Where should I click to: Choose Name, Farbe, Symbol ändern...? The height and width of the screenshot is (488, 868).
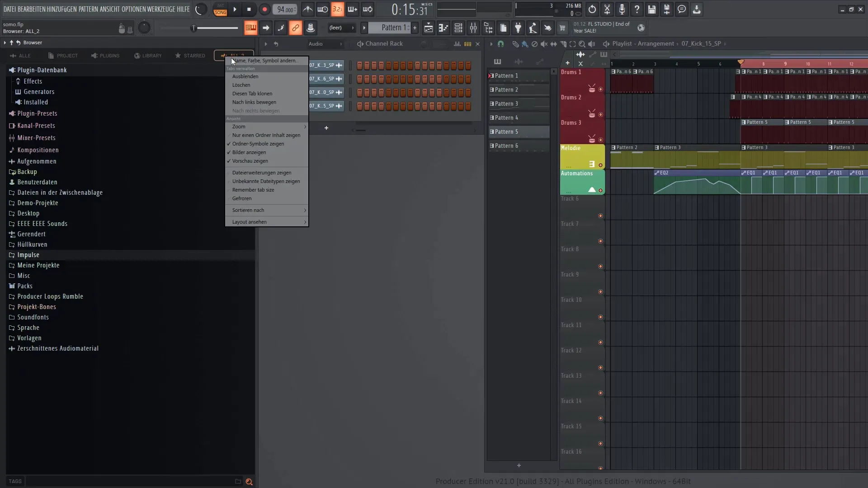tap(267, 61)
